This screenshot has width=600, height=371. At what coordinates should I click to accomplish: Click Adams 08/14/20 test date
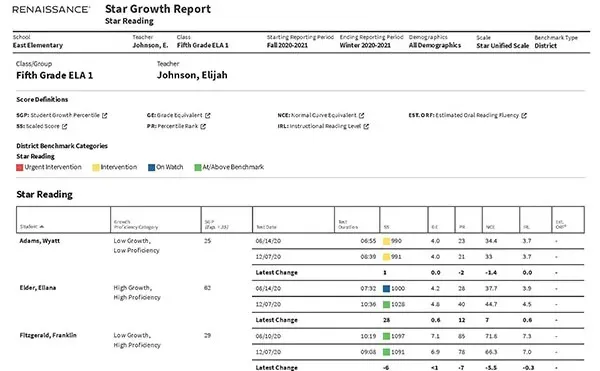[x=268, y=241]
